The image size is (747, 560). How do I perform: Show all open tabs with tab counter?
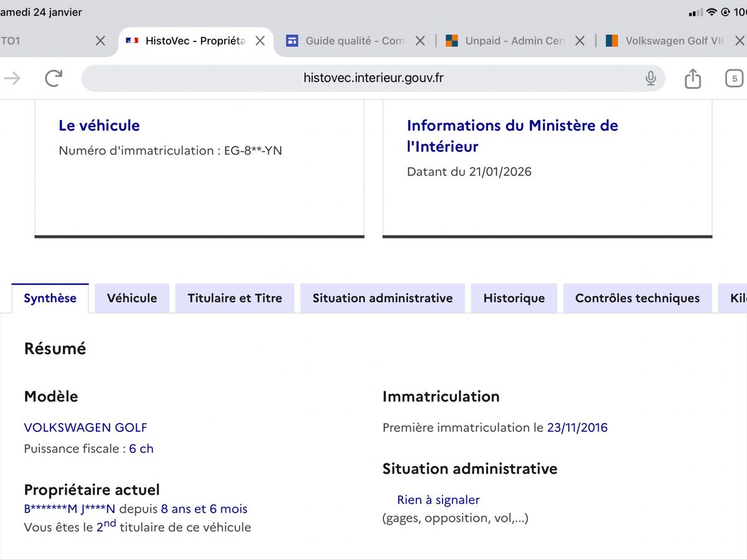click(x=734, y=78)
